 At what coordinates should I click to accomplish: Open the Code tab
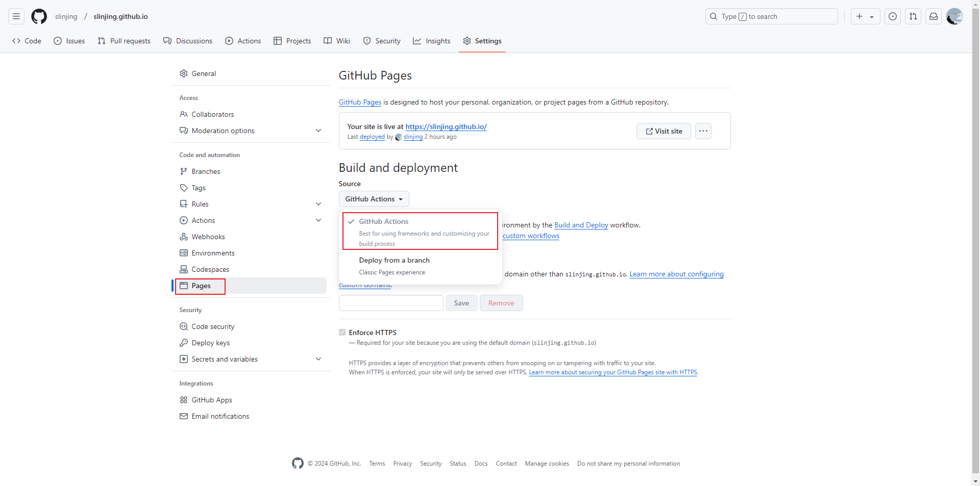pyautogui.click(x=27, y=41)
